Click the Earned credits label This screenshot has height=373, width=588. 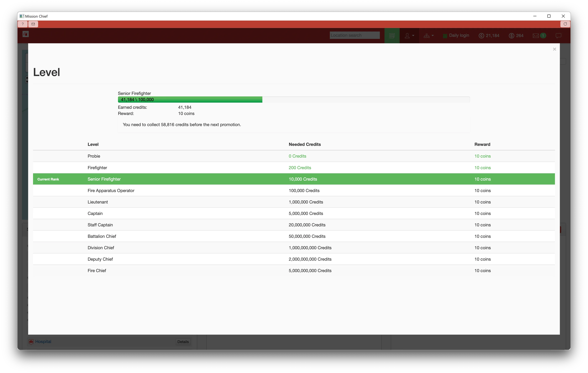(x=132, y=107)
